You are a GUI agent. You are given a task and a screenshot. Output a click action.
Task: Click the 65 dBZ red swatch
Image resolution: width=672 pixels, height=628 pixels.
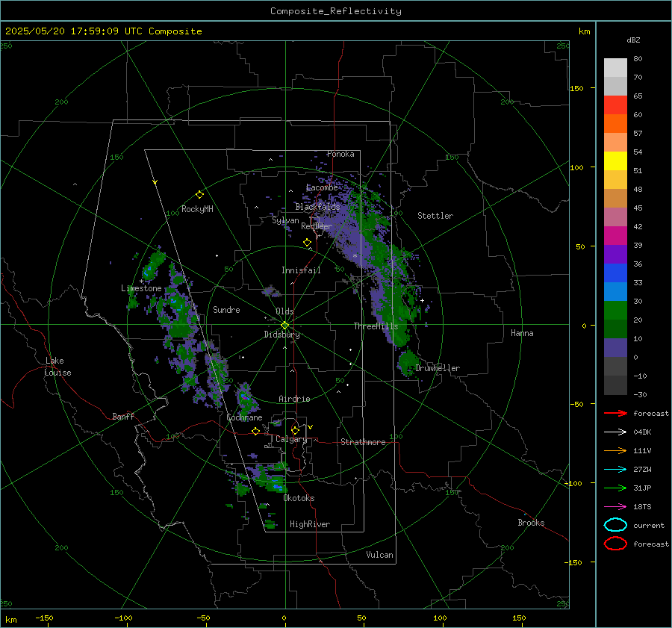615,105
